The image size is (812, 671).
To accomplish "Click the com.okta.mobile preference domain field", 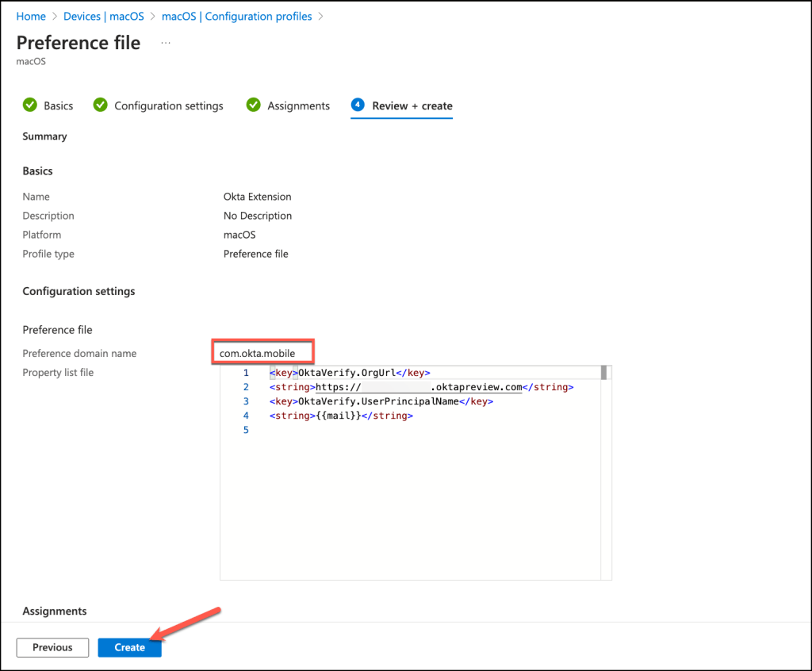I will tap(262, 353).
